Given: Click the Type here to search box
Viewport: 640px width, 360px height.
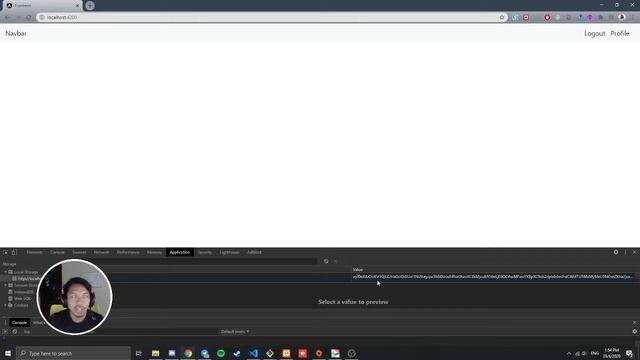Looking at the screenshot, I should click(73, 353).
